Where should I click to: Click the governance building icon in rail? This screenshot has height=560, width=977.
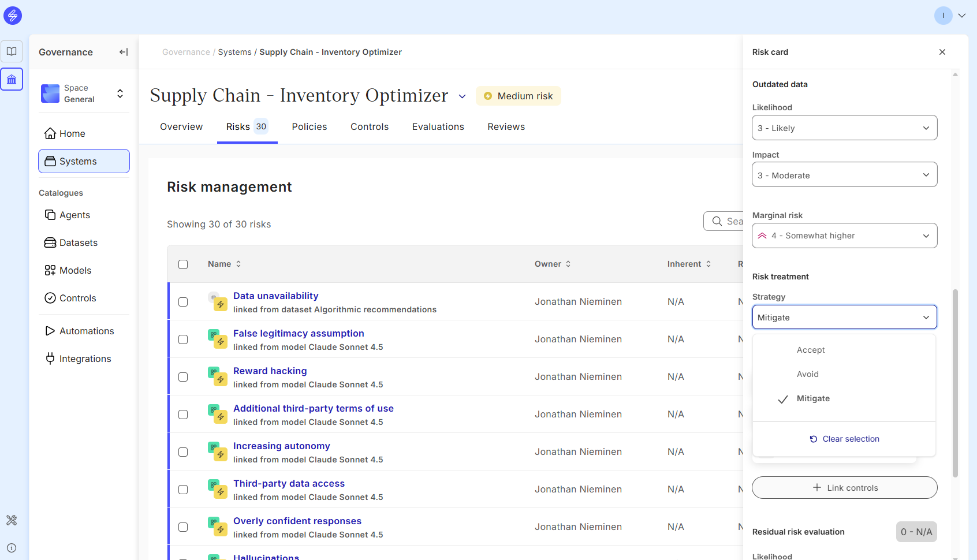click(x=12, y=79)
